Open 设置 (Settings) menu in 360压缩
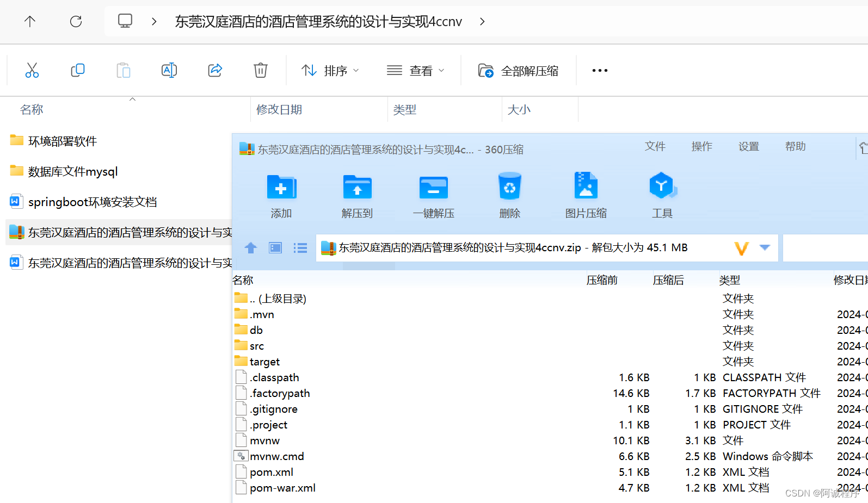This screenshot has height=503, width=868. (x=748, y=146)
